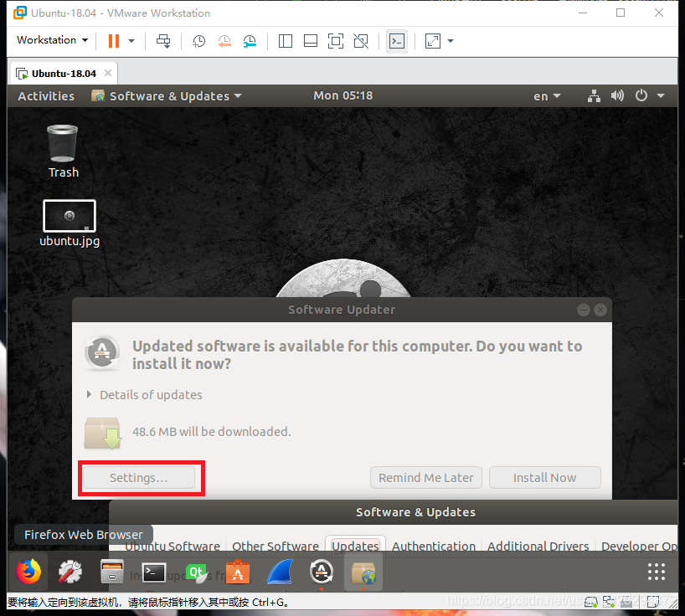Show all applications grid
Viewport: 685px width, 616px height.
click(657, 572)
